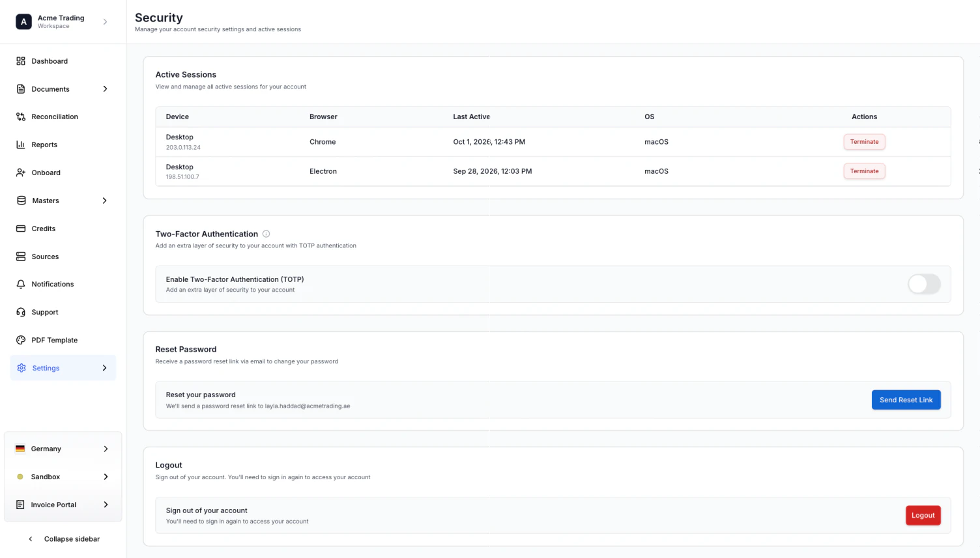Terminate the Chrome desktop session
The width and height of the screenshot is (980, 558).
(x=864, y=142)
